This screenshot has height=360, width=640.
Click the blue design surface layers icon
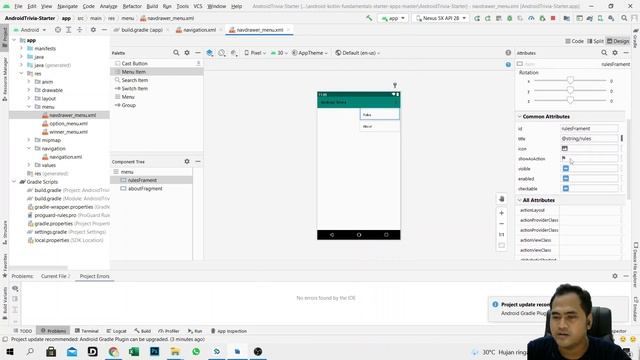210,53
